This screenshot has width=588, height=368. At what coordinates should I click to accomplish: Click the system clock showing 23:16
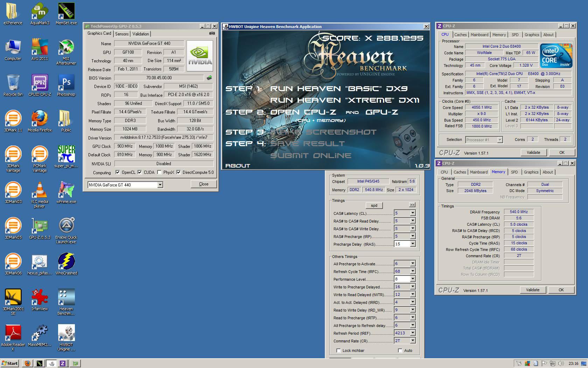pos(573,363)
